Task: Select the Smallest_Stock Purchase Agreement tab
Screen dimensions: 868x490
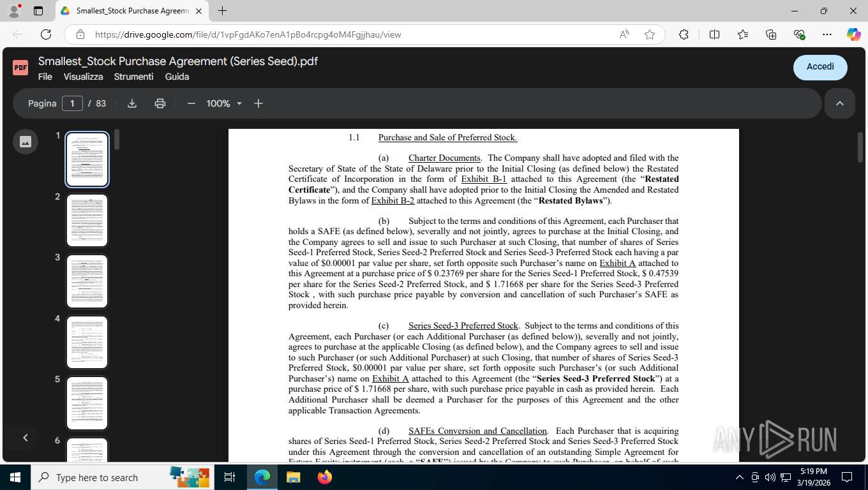Action: tap(131, 11)
